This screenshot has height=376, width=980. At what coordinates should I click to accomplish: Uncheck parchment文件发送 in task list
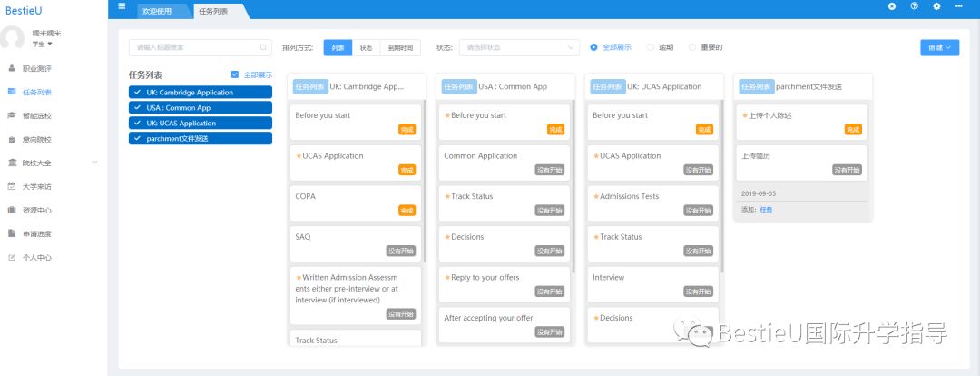coord(200,138)
